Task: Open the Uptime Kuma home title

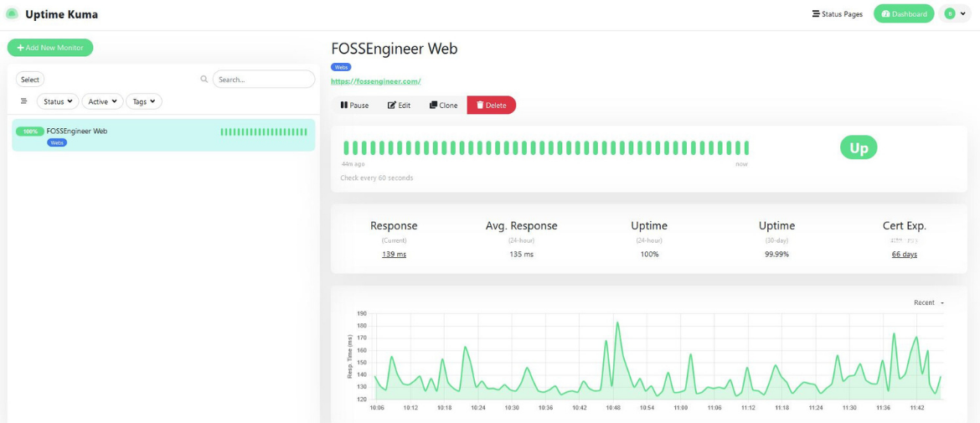Action: click(61, 13)
